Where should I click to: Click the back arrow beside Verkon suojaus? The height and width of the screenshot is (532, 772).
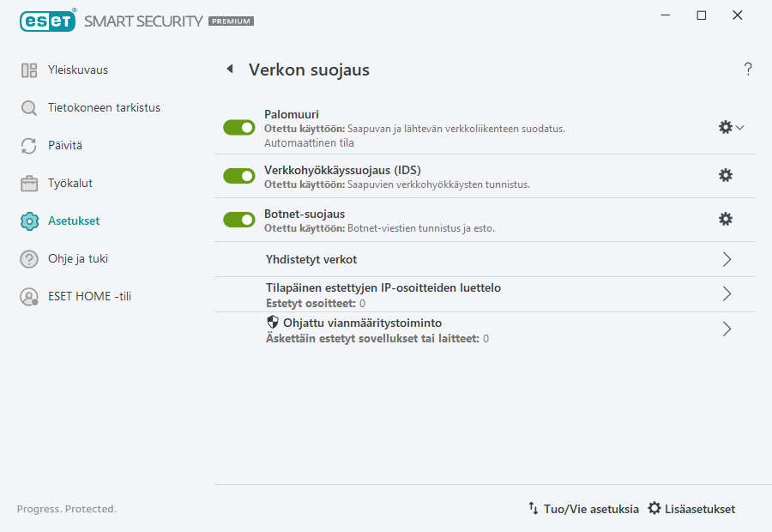pyautogui.click(x=229, y=69)
